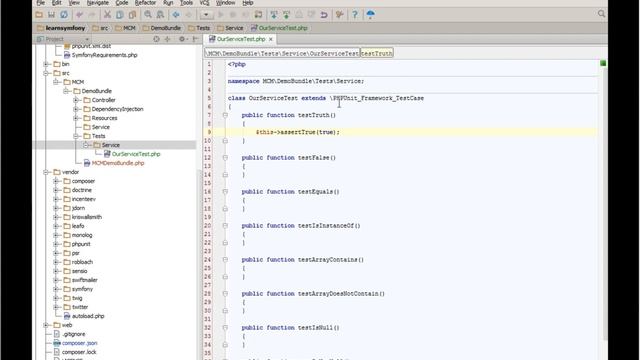The width and height of the screenshot is (640, 360).
Task: Expand the bin folder node
Action: (x=46, y=64)
